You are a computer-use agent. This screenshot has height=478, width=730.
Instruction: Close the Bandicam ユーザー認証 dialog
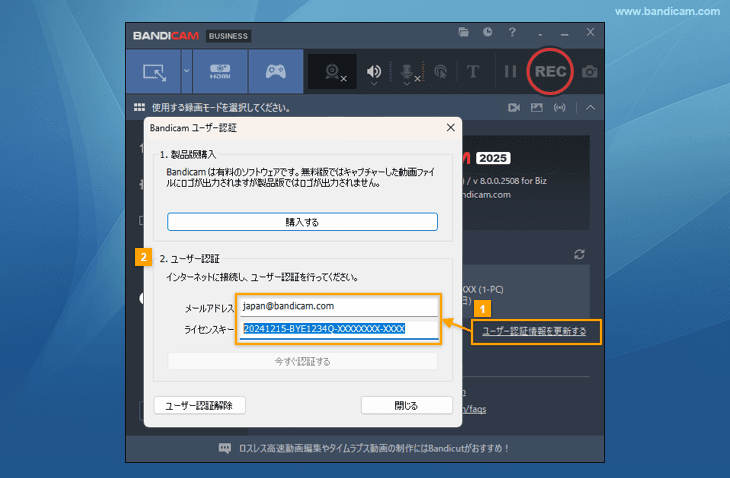click(450, 128)
